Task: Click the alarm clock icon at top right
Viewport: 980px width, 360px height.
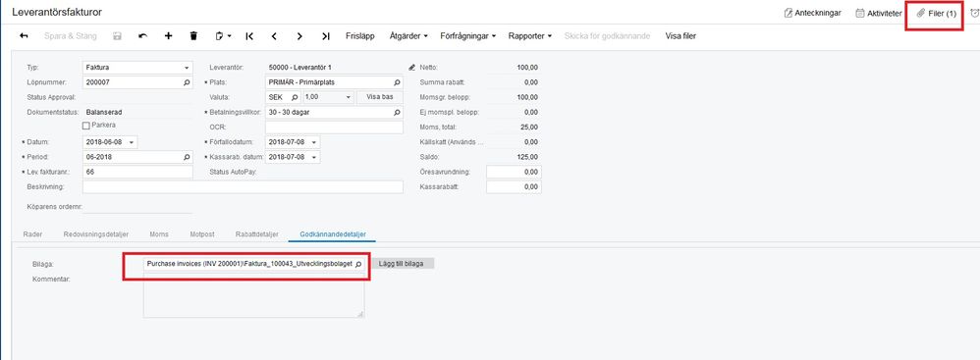Action: pos(974,13)
